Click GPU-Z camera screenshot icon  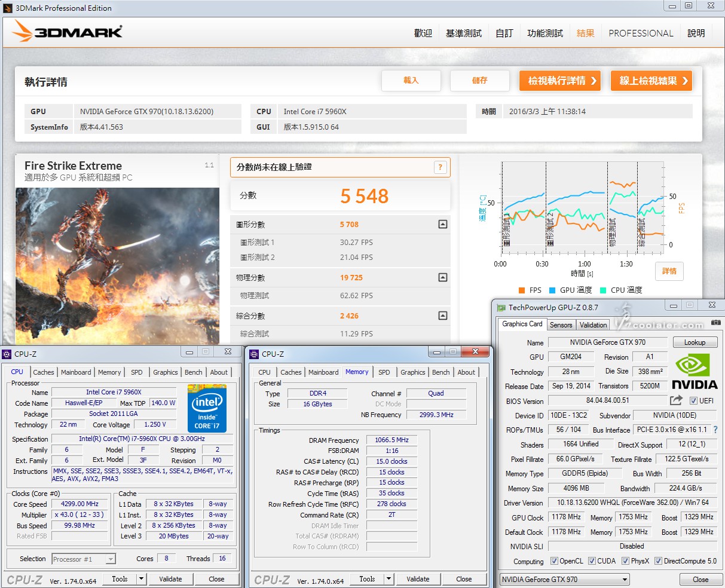tap(716, 323)
